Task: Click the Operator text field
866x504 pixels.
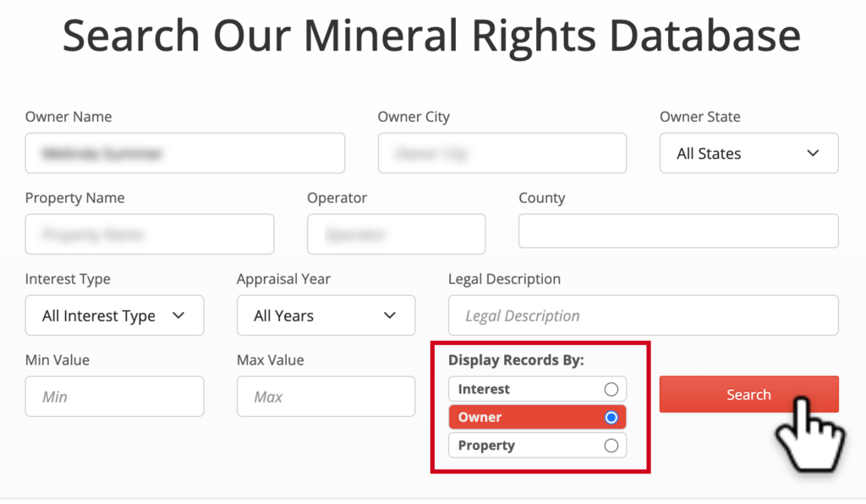Action: pyautogui.click(x=396, y=234)
